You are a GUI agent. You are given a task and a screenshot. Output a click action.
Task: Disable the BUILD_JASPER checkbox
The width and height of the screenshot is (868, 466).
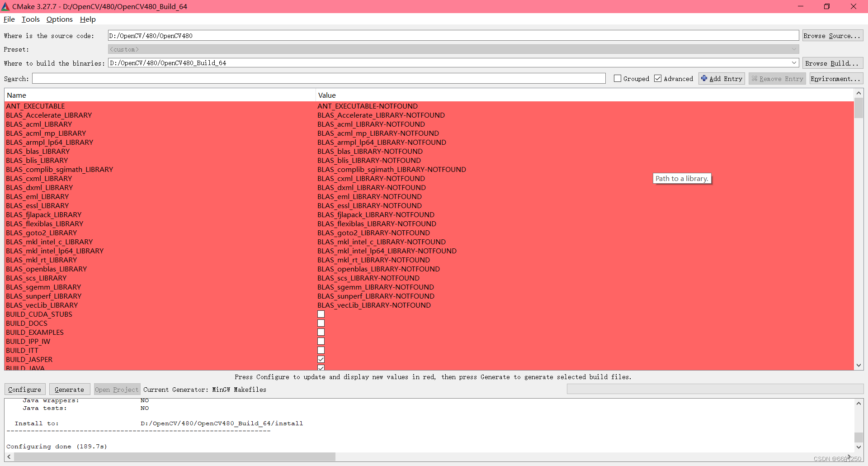pyautogui.click(x=321, y=359)
